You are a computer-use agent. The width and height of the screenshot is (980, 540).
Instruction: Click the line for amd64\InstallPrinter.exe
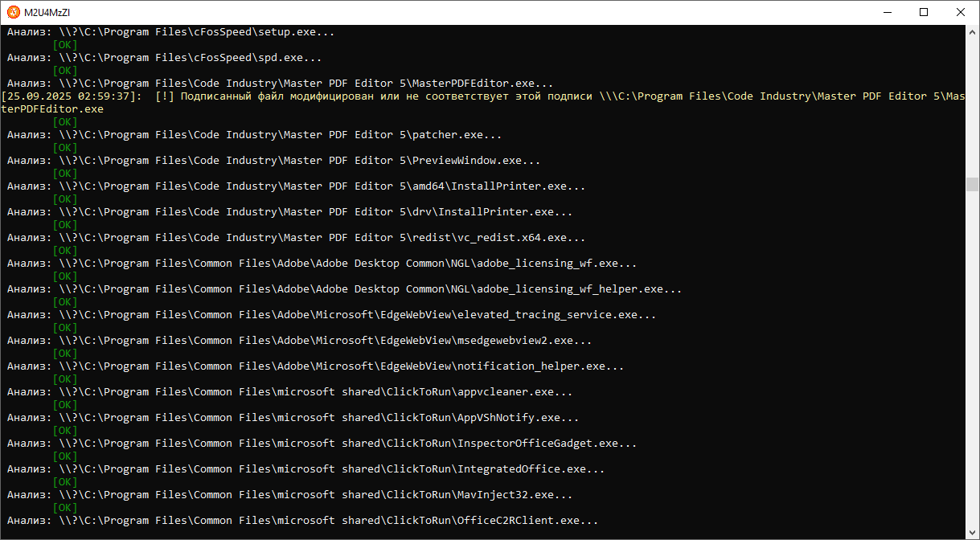click(x=297, y=186)
